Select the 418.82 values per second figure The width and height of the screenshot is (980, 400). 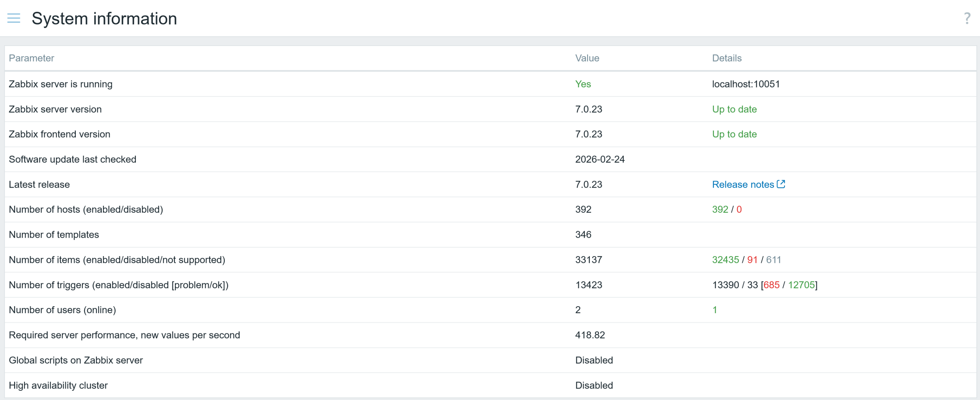click(590, 335)
